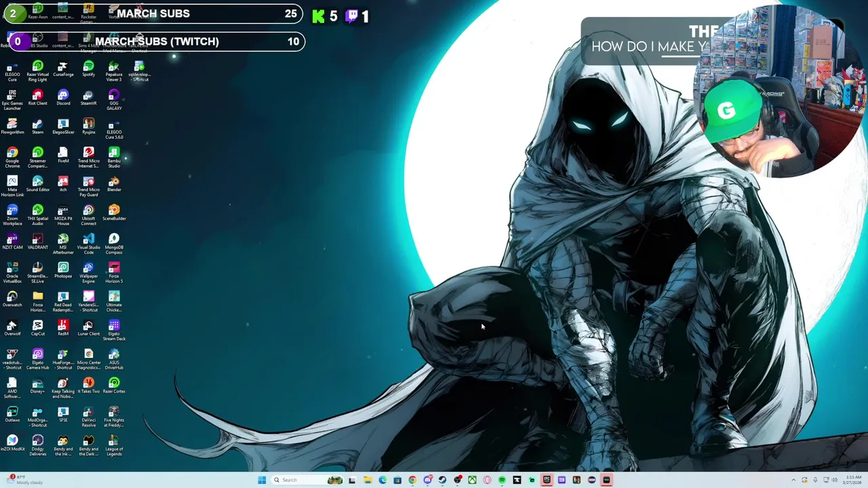Select the Epic Games Launcher icon

(12, 100)
